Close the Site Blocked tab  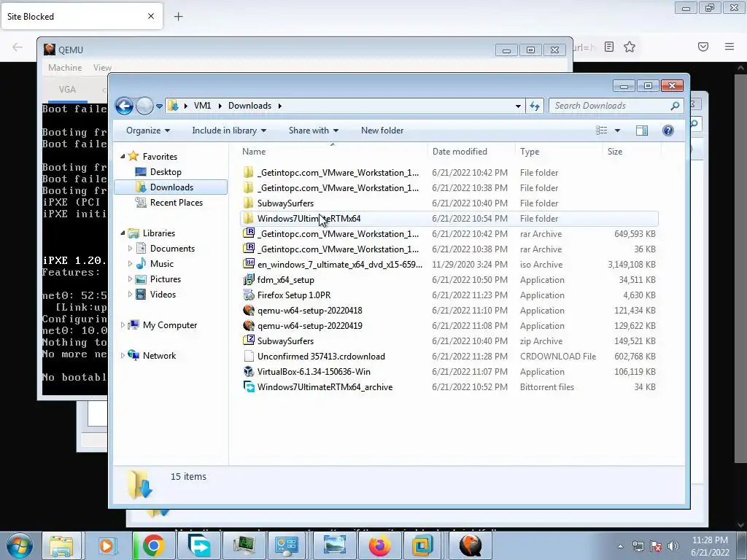[151, 16]
